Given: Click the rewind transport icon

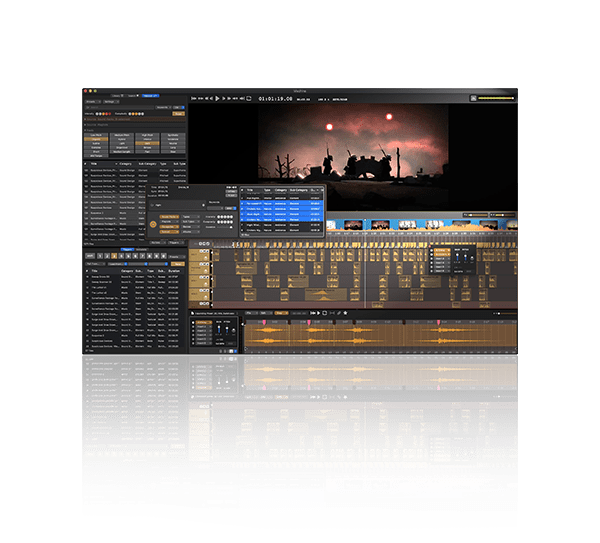Looking at the screenshot, I should pos(203,98).
